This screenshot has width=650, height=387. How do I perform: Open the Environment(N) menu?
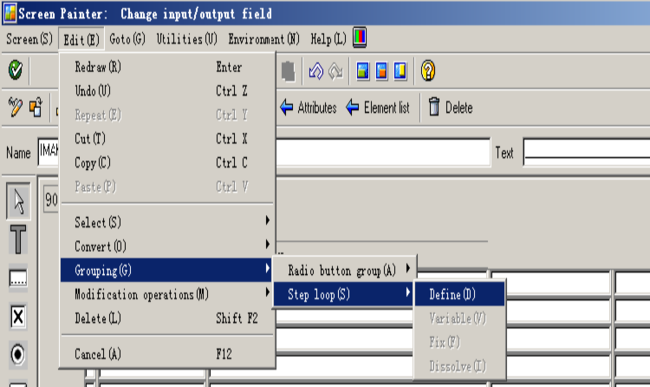pos(264,39)
